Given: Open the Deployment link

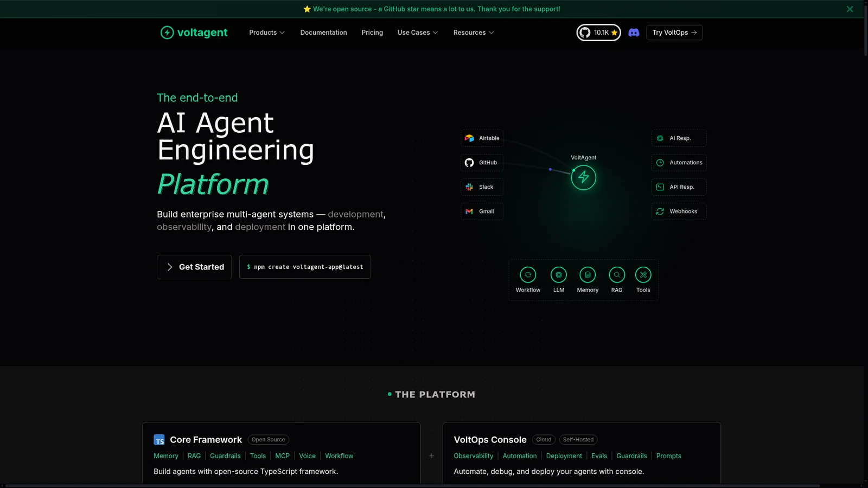Looking at the screenshot, I should point(564,456).
